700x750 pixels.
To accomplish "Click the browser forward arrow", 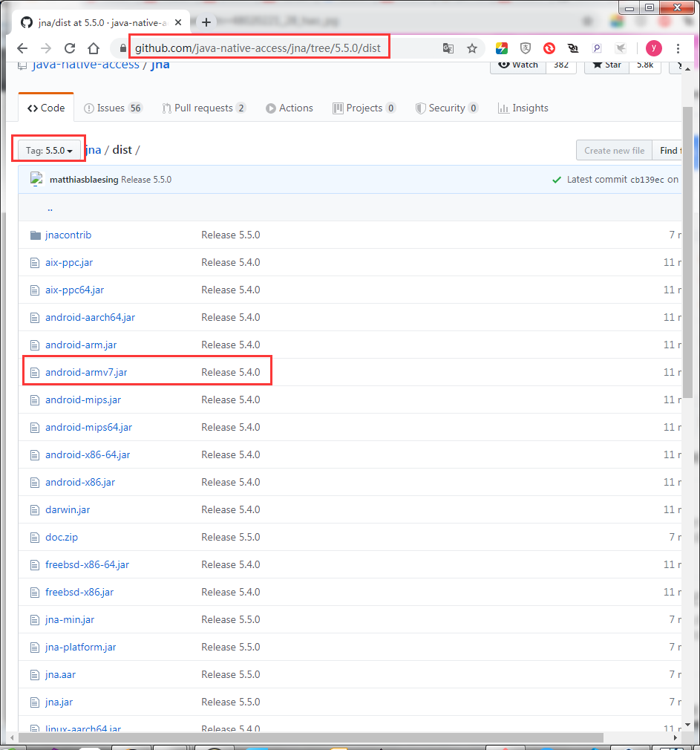I will pyautogui.click(x=46, y=48).
